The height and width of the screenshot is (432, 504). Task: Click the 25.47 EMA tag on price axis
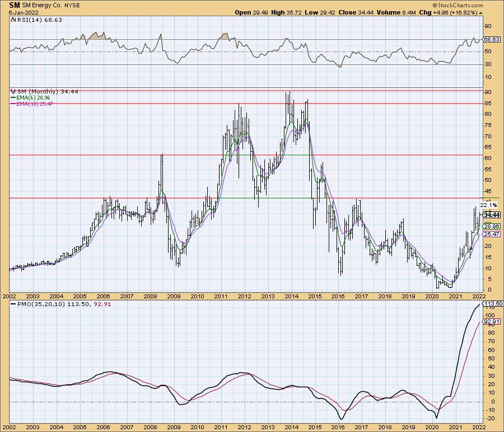coord(492,234)
